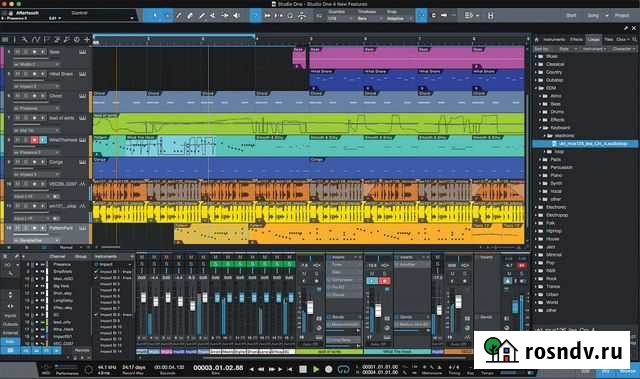This screenshot has height=379, width=640.
Task: Toggle the Snap button in toolbar
Action: point(422,16)
